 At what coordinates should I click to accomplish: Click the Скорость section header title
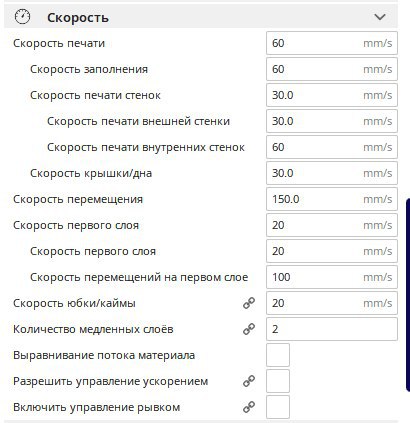pos(78,17)
